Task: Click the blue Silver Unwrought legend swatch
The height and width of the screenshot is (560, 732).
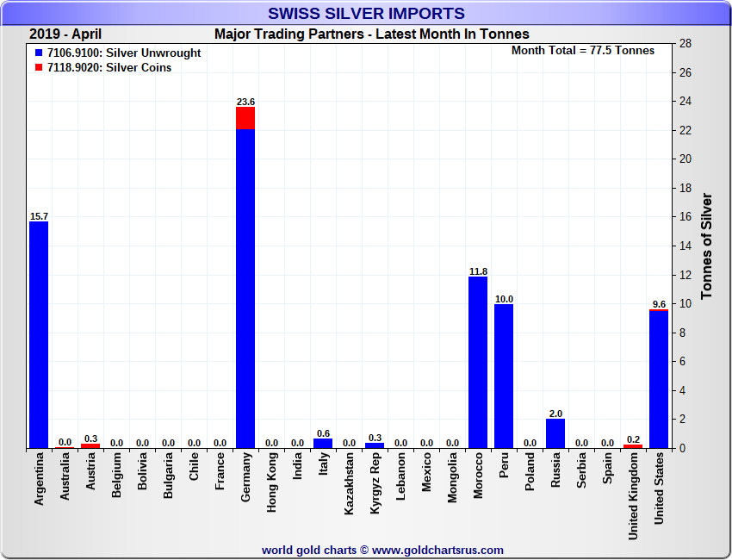Action: [39, 53]
